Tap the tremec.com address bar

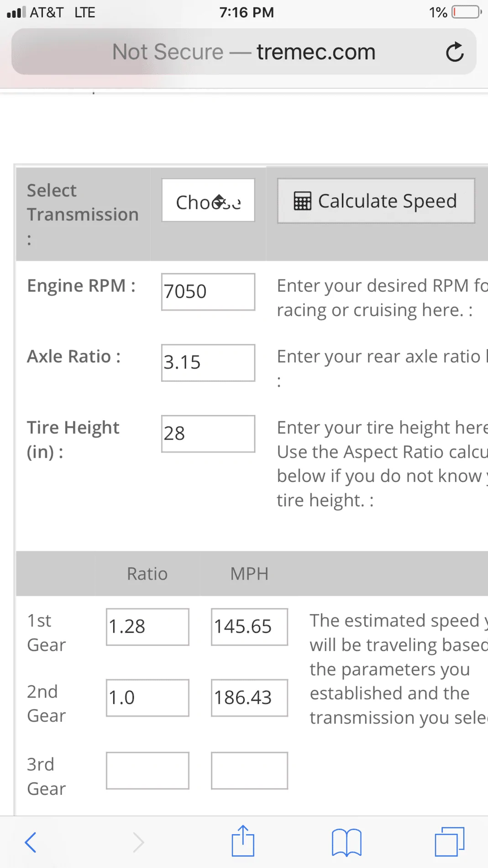click(x=244, y=52)
